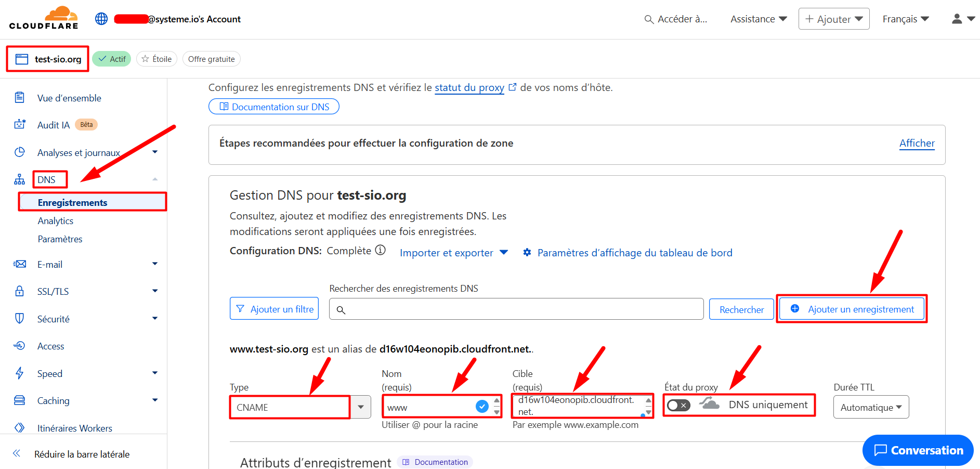Open the Durée TTL Automatique dropdown
This screenshot has height=469, width=980.
click(x=871, y=407)
